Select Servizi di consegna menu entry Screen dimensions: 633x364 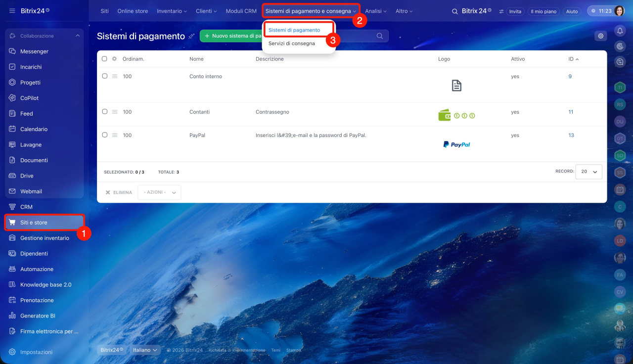(x=292, y=44)
